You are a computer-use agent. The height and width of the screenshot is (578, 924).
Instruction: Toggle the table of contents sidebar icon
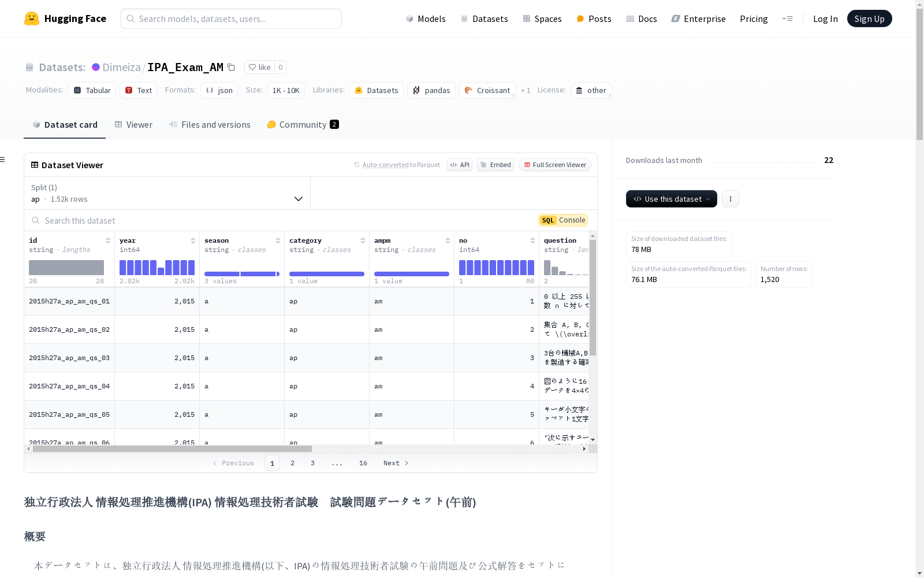[2, 160]
